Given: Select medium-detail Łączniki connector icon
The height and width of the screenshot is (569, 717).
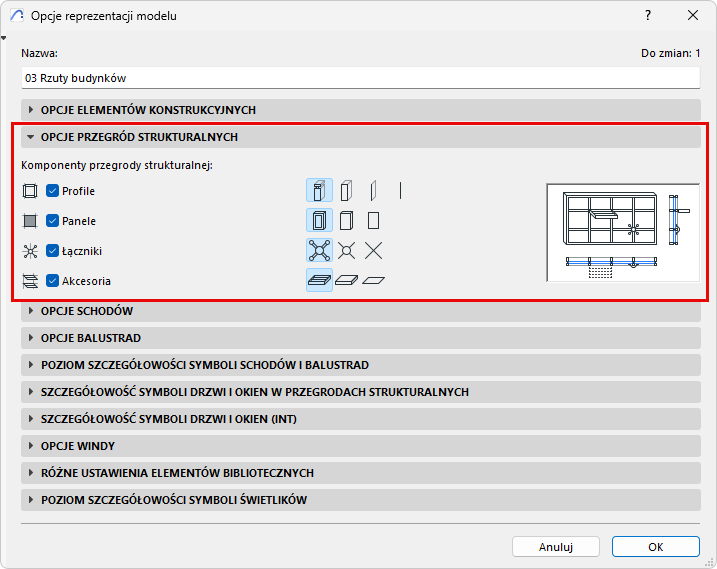Looking at the screenshot, I should coord(346,251).
